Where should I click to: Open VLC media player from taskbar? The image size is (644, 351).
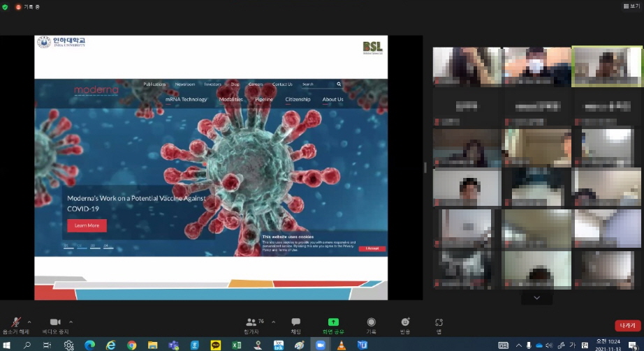[x=342, y=345]
